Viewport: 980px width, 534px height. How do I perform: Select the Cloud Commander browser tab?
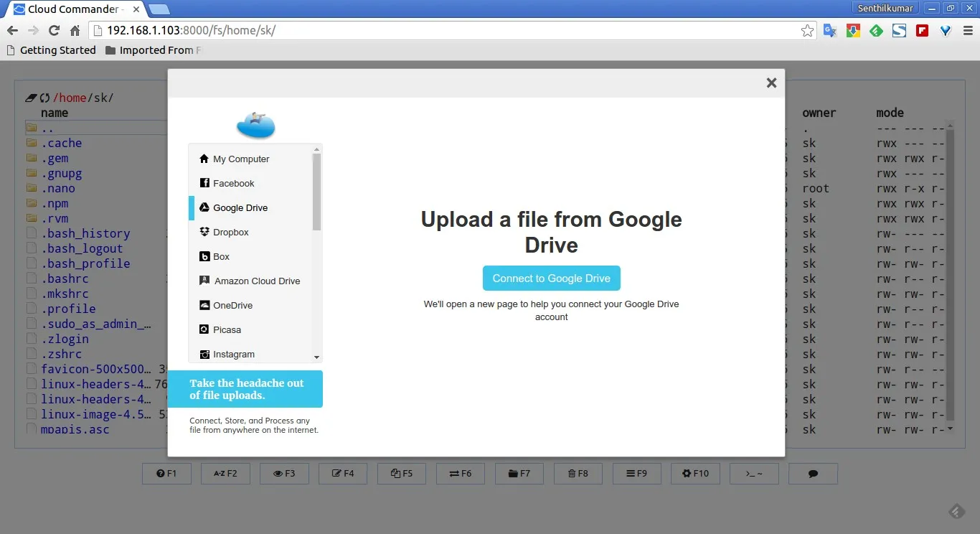click(73, 9)
